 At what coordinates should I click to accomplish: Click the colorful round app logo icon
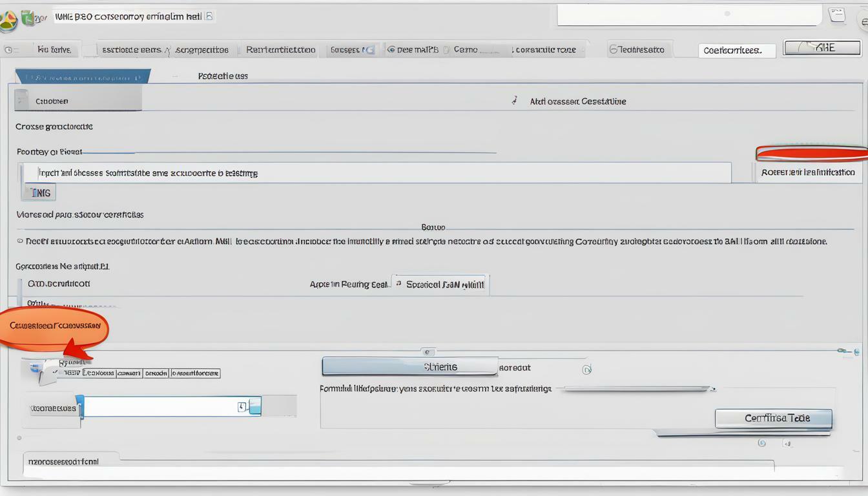pyautogui.click(x=8, y=21)
